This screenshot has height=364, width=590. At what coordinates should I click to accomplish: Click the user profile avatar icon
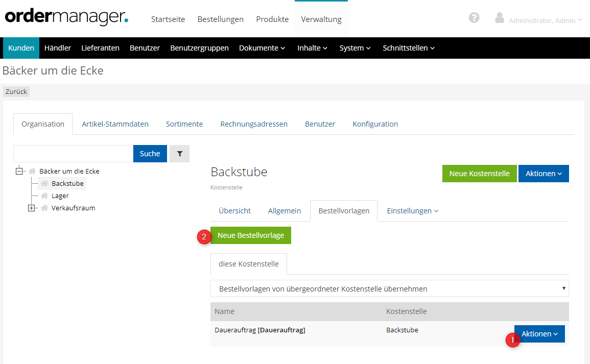pyautogui.click(x=500, y=18)
